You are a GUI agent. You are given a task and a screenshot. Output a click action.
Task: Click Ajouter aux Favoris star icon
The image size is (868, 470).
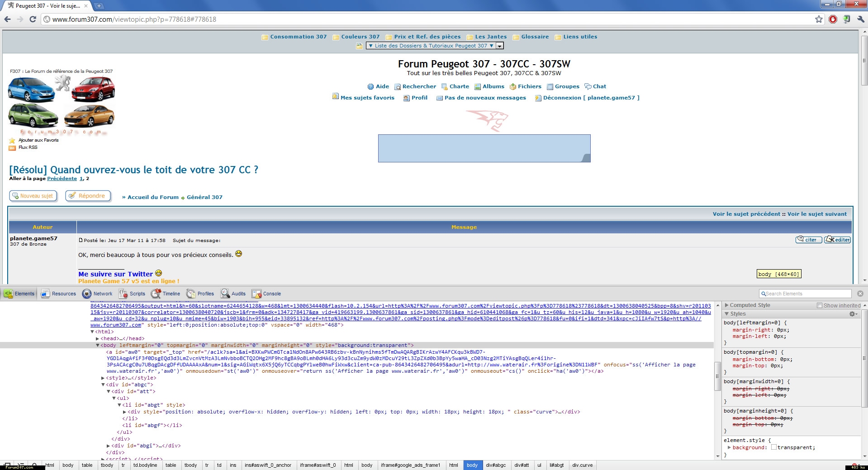12,141
